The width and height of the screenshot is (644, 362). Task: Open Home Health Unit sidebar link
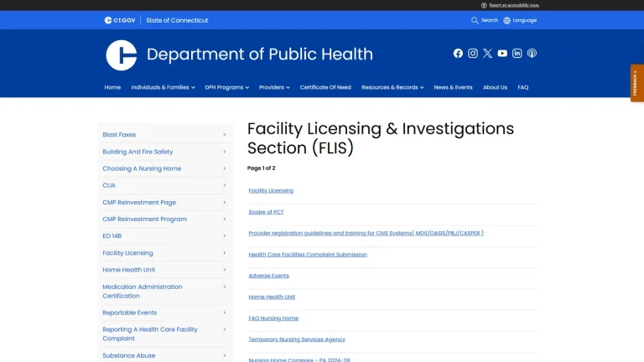[x=128, y=270]
